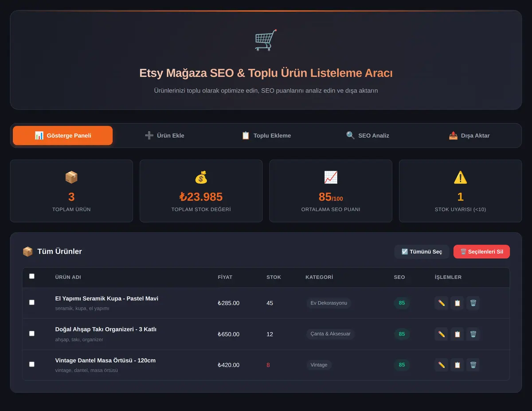Viewport: 532px width, 411px height.
Task: Edit the Doğal Ahşap Takı Organizeri row
Action: coord(441,334)
